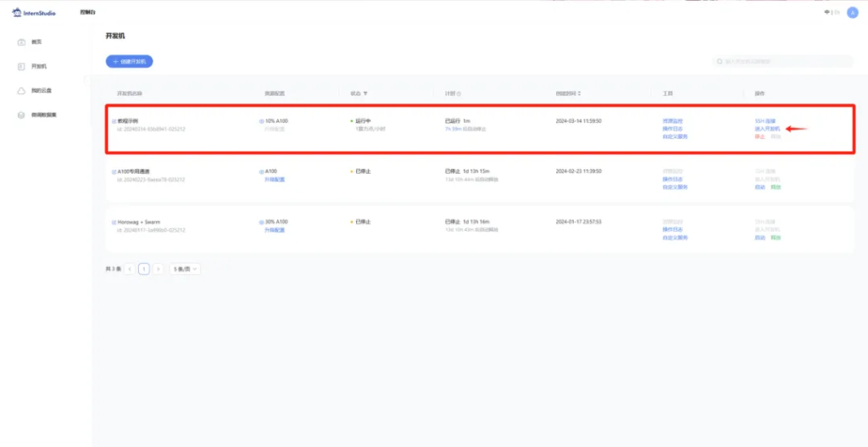This screenshot has height=447, width=868.
Task: Open 我的云盘 cloud drive in sidebar
Action: click(41, 90)
